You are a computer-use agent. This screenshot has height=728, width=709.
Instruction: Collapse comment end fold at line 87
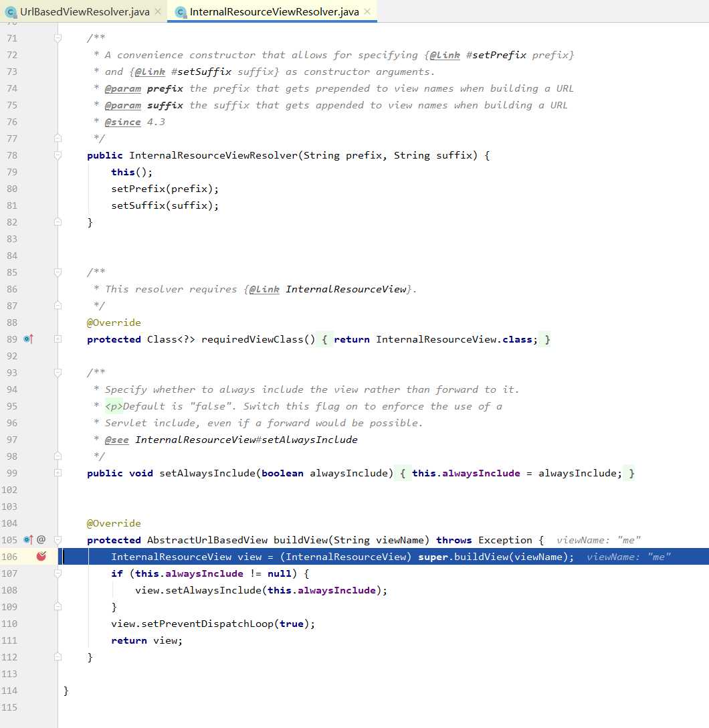(58, 306)
